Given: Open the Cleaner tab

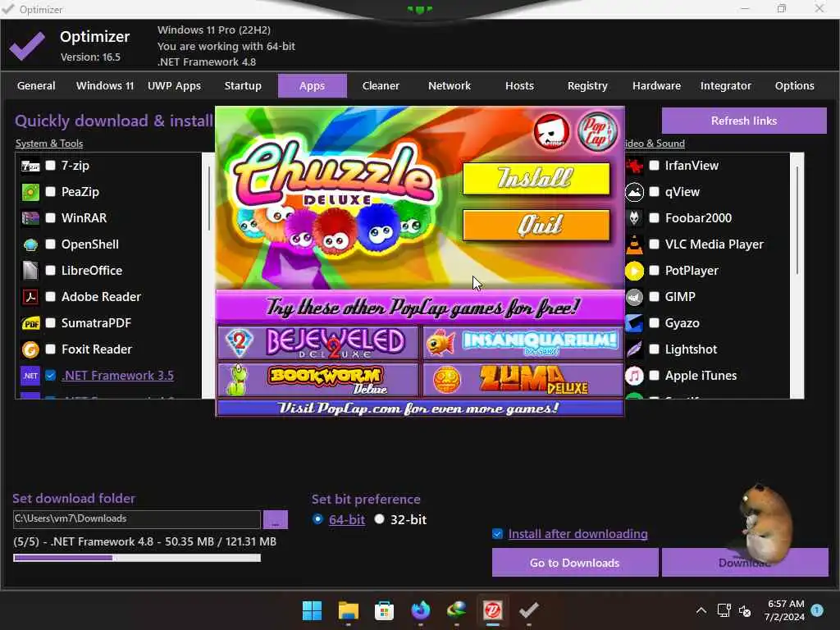Looking at the screenshot, I should coord(381,85).
